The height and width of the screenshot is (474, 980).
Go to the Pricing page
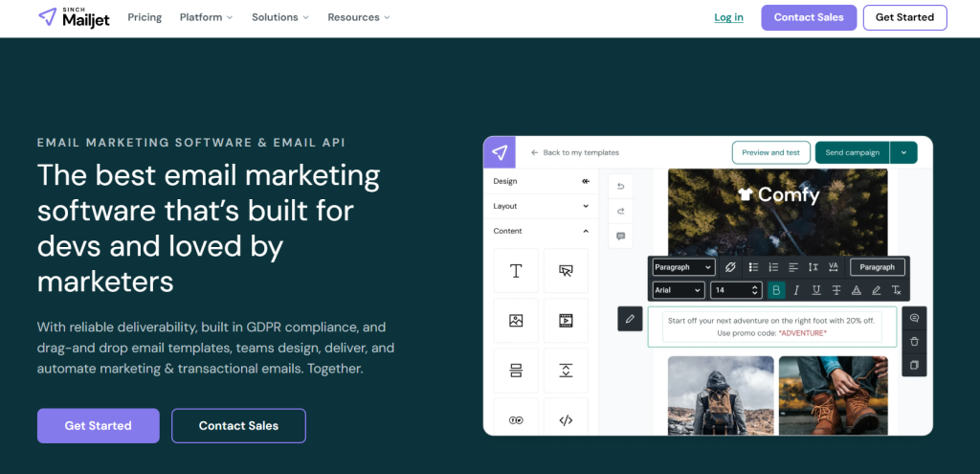[145, 17]
